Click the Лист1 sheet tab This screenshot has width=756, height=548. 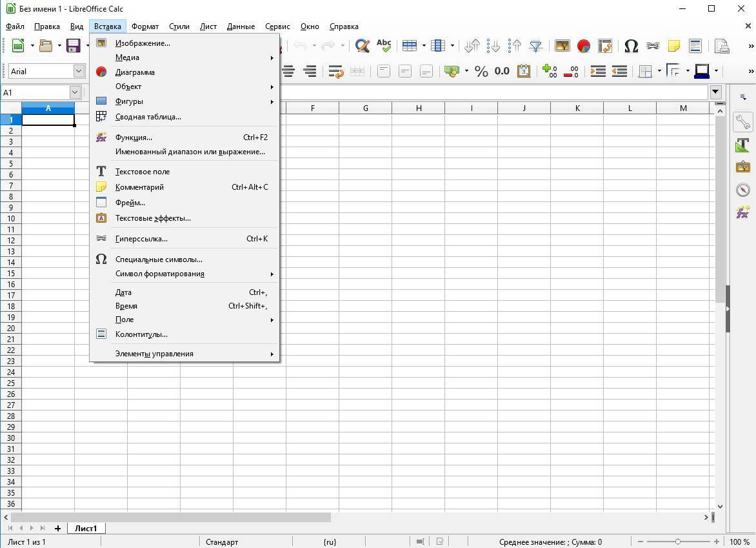[86, 528]
